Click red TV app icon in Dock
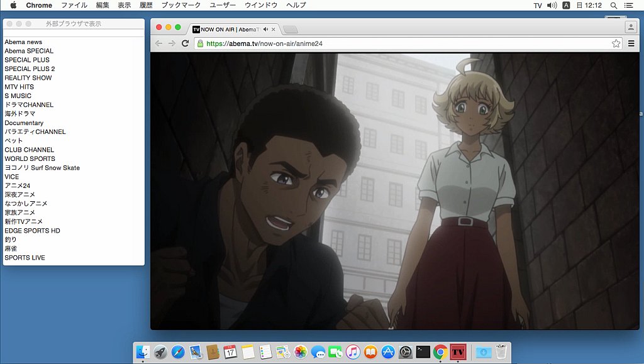The width and height of the screenshot is (644, 364). tap(458, 352)
